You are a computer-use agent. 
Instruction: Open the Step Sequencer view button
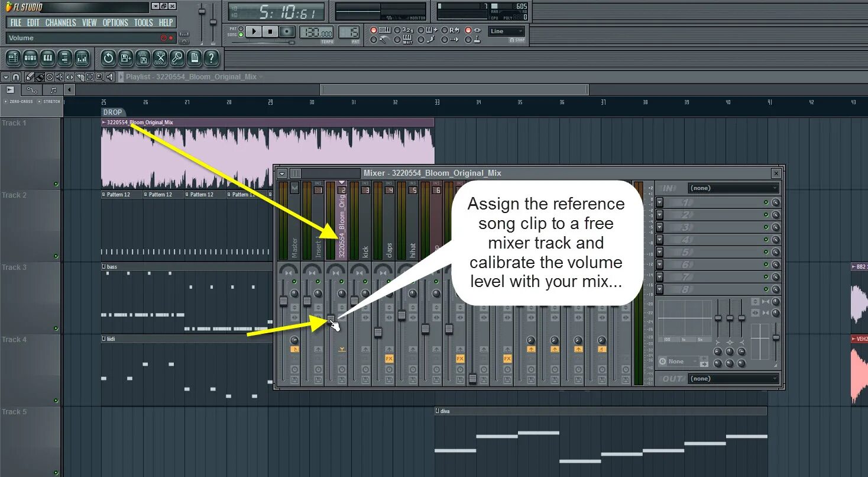30,58
